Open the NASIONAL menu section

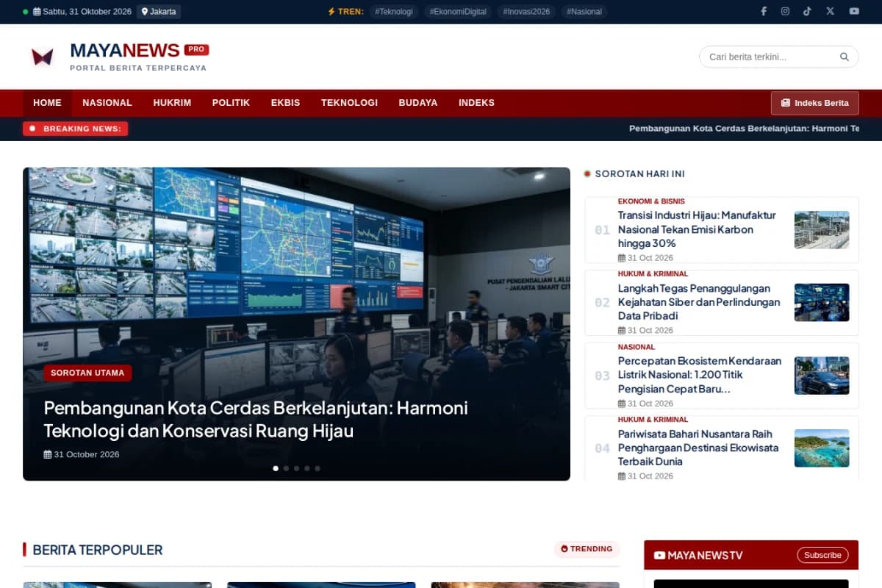pyautogui.click(x=107, y=103)
